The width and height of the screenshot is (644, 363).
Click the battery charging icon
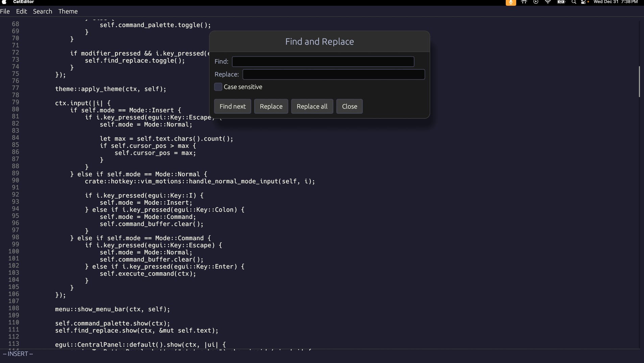[x=561, y=2]
